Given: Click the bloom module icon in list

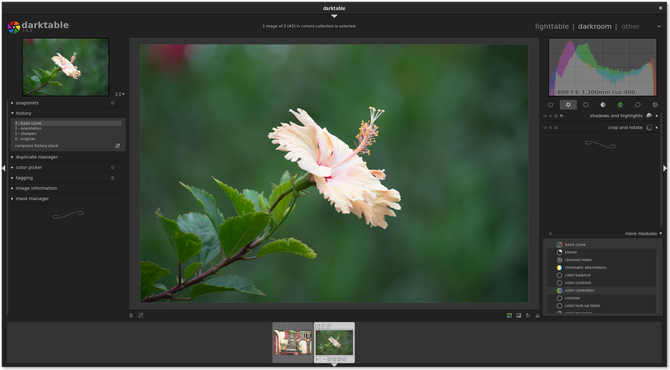Looking at the screenshot, I should pos(559,253).
